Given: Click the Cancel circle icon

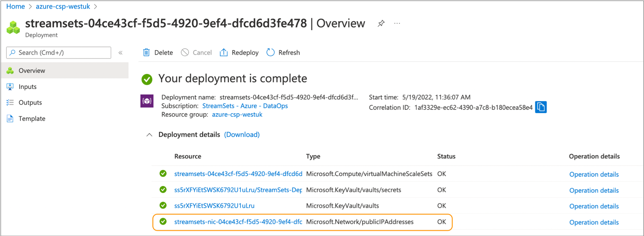Looking at the screenshot, I should (185, 53).
